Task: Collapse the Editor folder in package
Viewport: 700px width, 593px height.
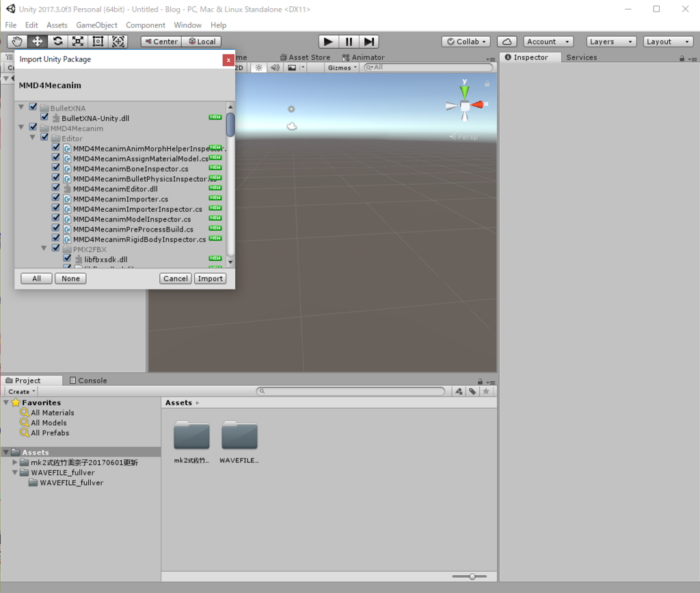Action: coord(33,137)
